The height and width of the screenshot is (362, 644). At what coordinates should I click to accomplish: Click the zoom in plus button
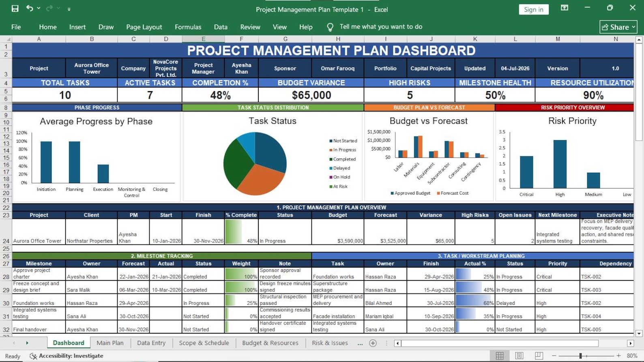(618, 356)
